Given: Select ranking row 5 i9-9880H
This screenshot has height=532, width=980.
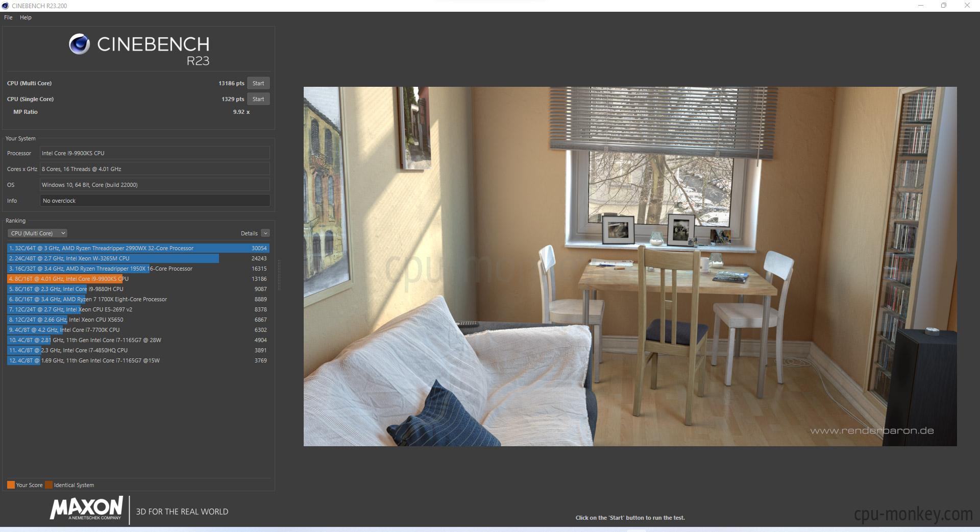Looking at the screenshot, I should [138, 289].
